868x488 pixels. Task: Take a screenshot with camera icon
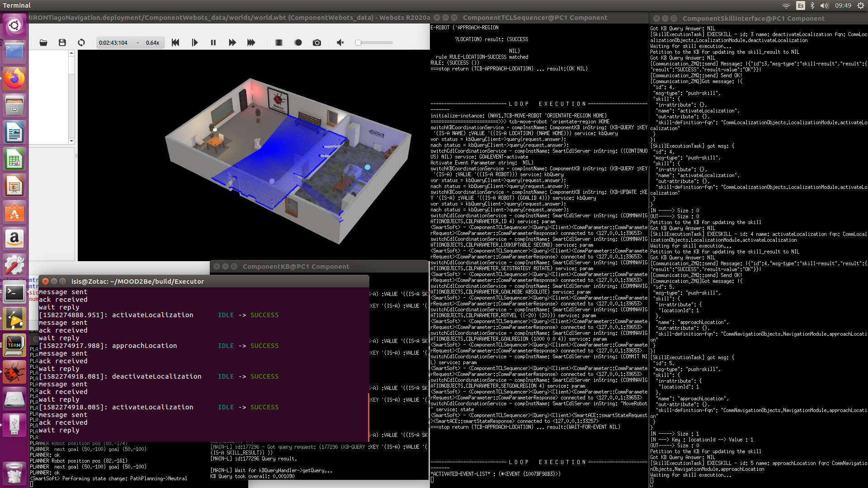tap(317, 42)
